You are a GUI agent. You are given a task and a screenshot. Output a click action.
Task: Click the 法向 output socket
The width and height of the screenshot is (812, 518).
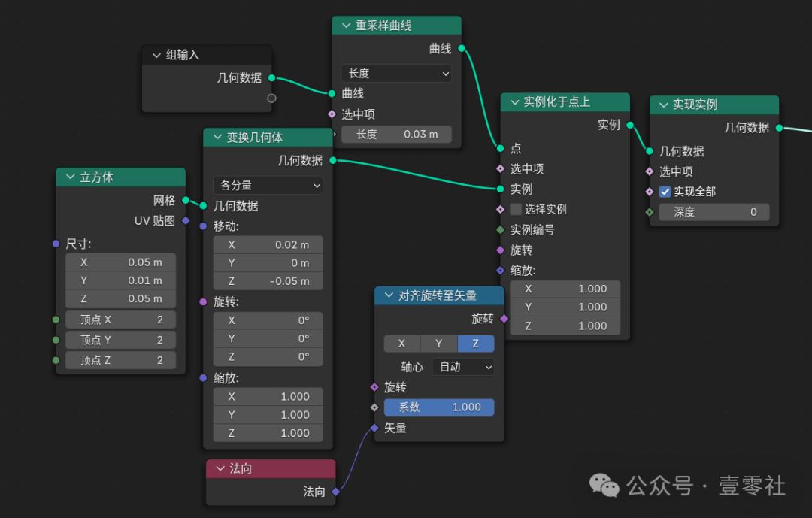[334, 493]
